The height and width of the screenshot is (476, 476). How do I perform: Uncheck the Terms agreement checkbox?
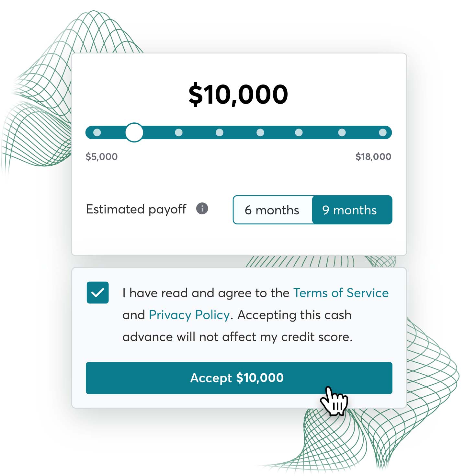pos(97,293)
